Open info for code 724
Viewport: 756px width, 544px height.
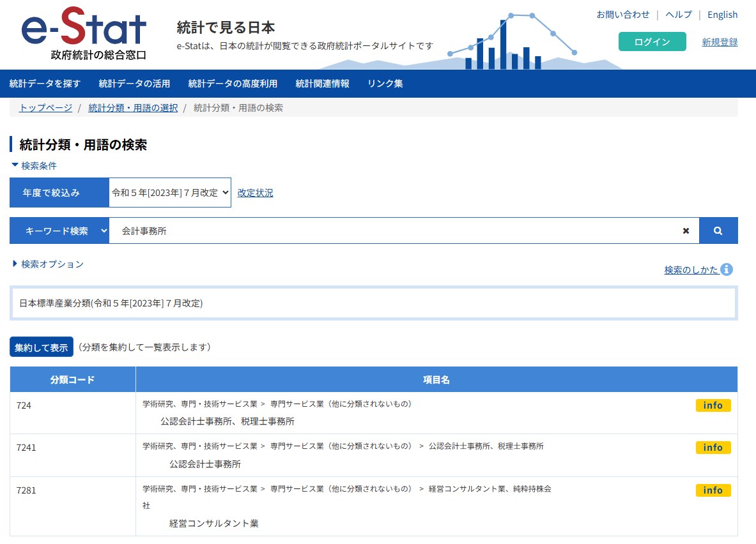click(x=713, y=405)
